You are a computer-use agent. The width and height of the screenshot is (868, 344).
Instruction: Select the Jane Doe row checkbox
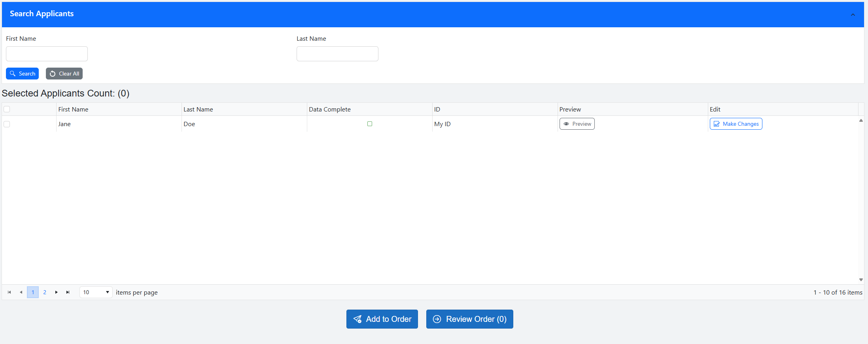click(7, 124)
